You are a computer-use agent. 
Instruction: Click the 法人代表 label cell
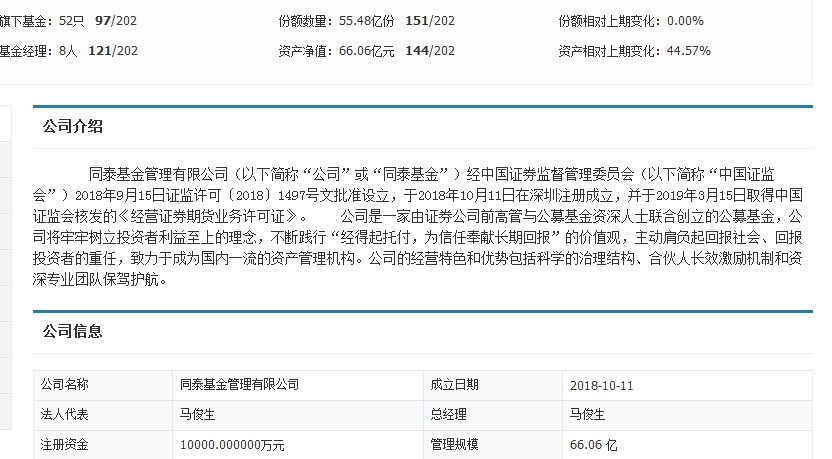(103, 415)
